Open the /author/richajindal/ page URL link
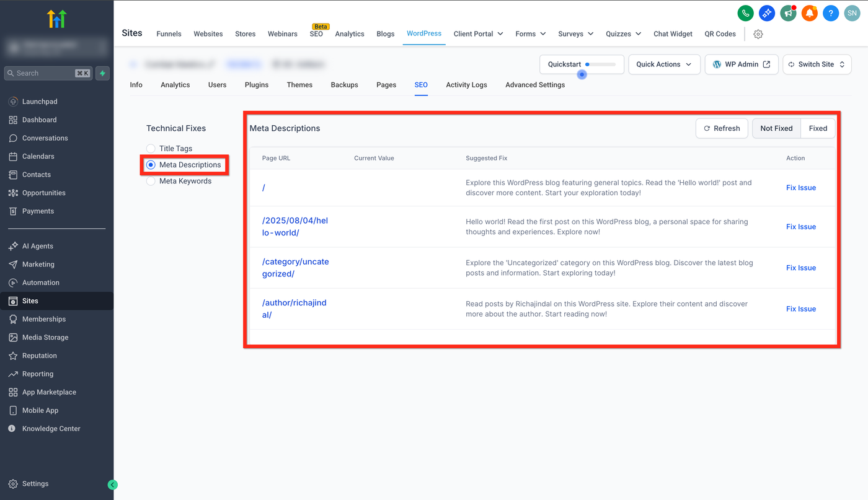This screenshot has width=868, height=500. (x=294, y=309)
